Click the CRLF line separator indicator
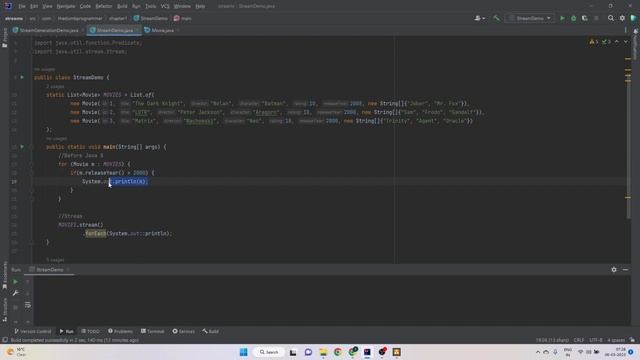The image size is (640, 360). click(x=579, y=340)
